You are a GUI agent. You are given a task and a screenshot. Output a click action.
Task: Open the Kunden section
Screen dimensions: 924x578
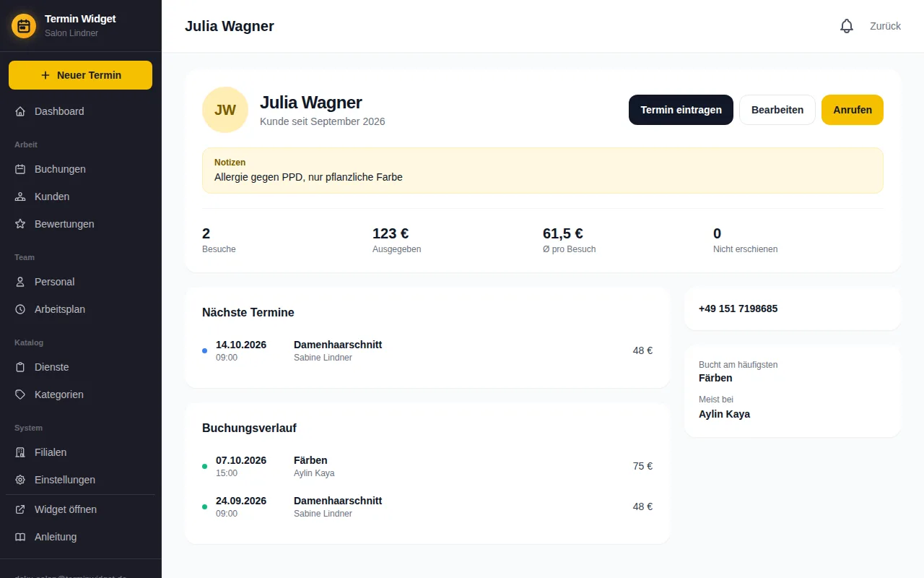click(80, 197)
